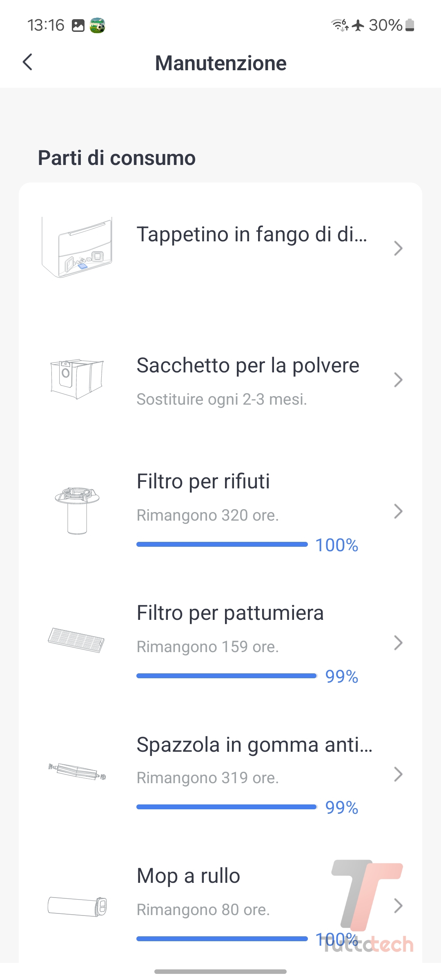
Task: Tap Sostituire ogni 2-3 mesi text
Action: click(x=221, y=399)
